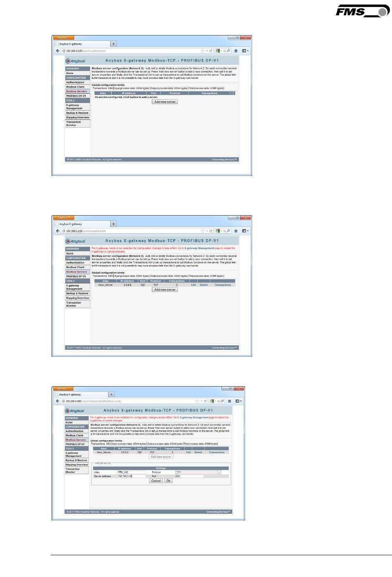Go to browser home in first screenshot

point(236,51)
